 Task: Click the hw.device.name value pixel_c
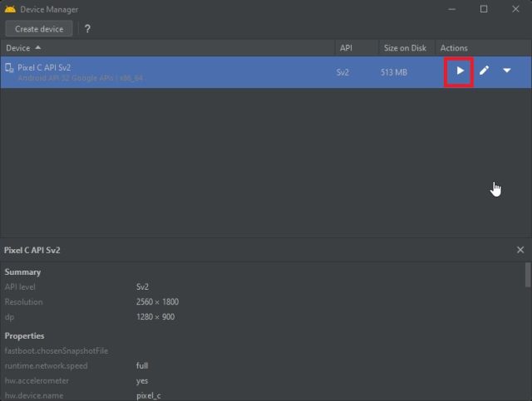click(149, 395)
